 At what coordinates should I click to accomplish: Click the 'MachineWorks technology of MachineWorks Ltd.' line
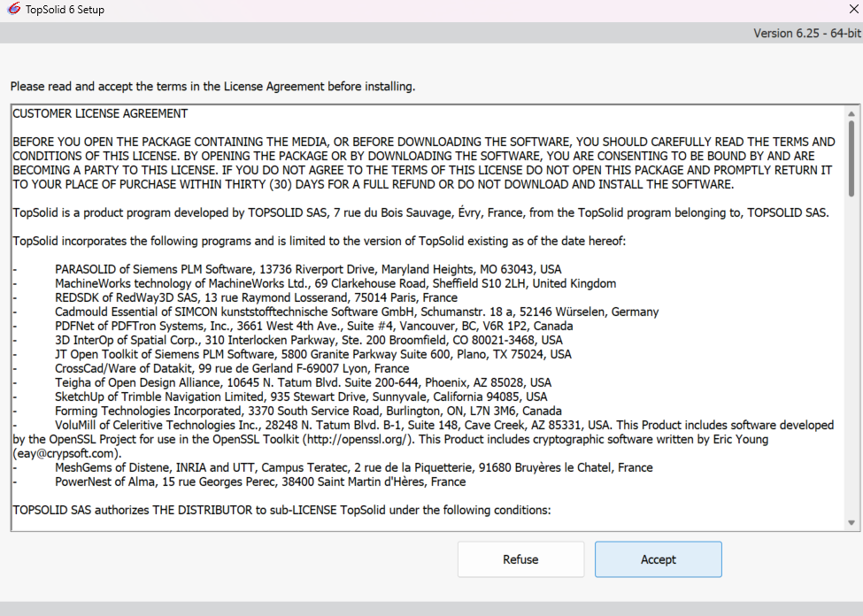pos(335,283)
